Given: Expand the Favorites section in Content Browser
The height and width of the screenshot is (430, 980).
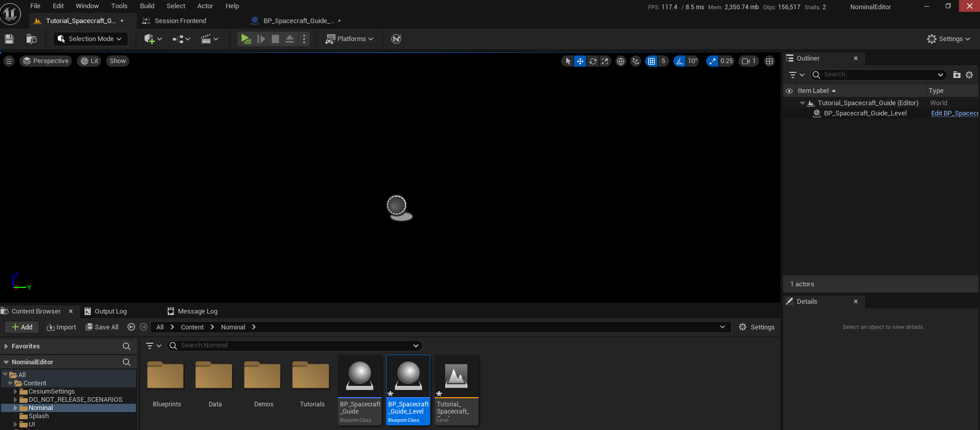Looking at the screenshot, I should [6, 346].
